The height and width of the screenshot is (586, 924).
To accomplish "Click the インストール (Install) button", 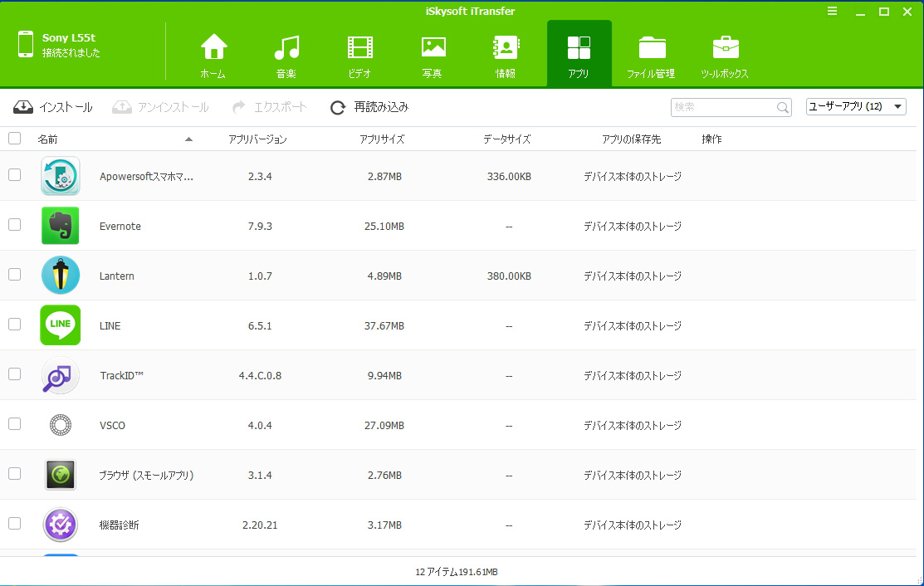I will coord(53,107).
